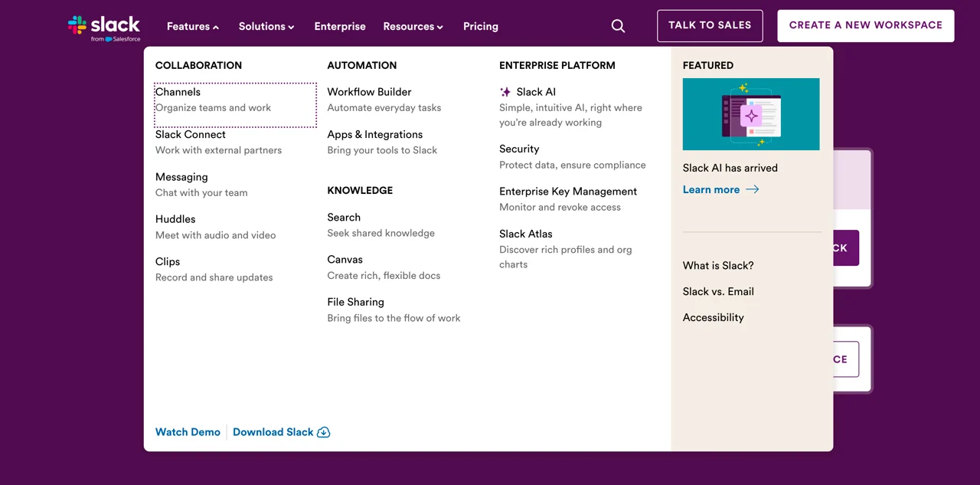
Task: Click "Protect data, ensure compliance" description
Action: (x=573, y=165)
